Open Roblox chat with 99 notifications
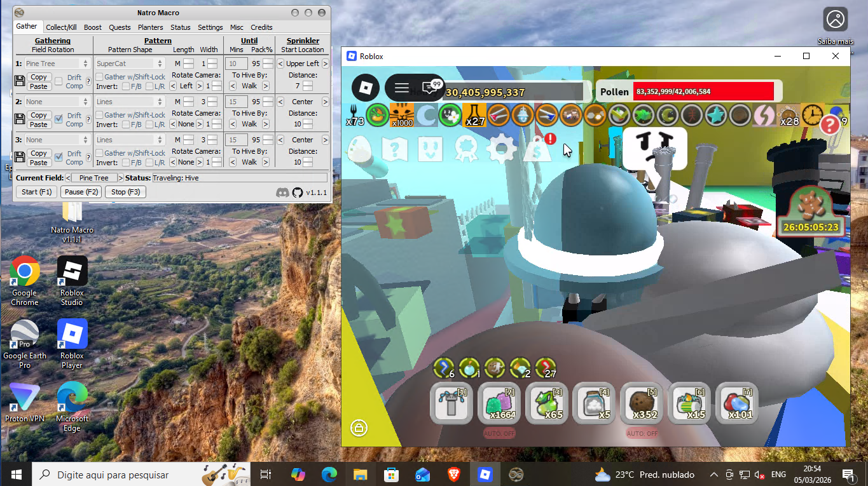The height and width of the screenshot is (486, 868). coord(432,86)
